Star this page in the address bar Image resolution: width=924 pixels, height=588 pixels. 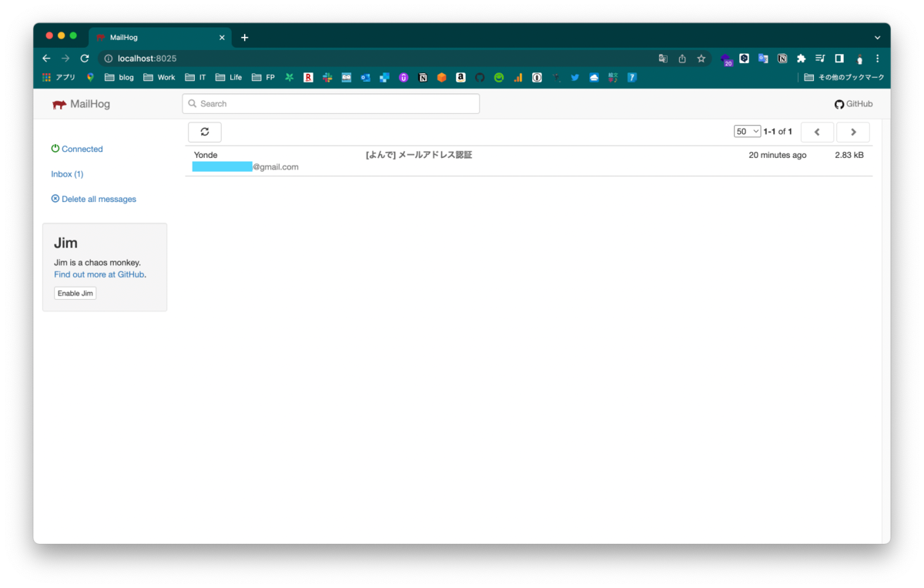pyautogui.click(x=701, y=58)
